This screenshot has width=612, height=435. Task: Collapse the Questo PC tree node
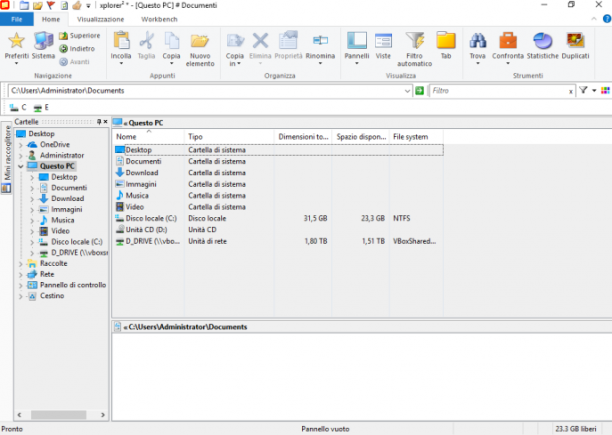21,166
